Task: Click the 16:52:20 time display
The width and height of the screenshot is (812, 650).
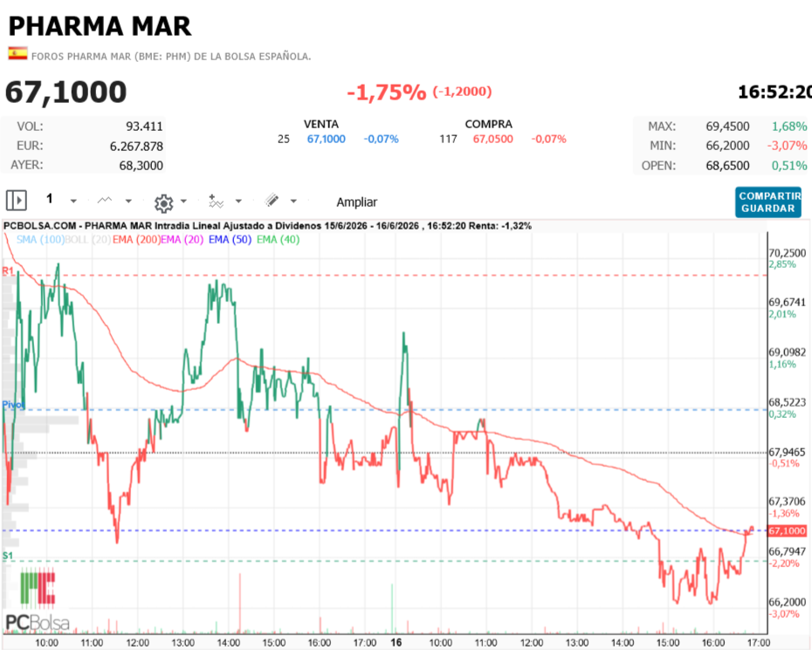Action: 774,92
